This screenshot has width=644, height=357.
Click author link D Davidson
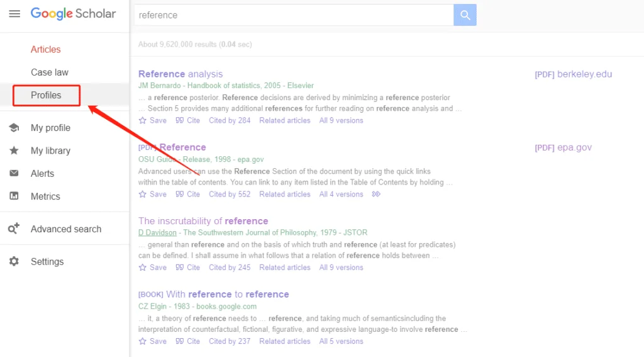click(x=157, y=232)
